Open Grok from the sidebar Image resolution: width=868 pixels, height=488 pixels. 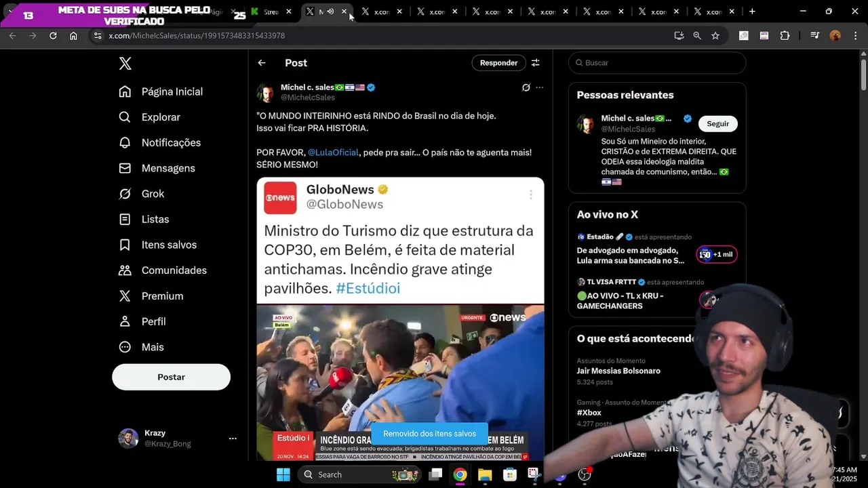(x=141, y=194)
